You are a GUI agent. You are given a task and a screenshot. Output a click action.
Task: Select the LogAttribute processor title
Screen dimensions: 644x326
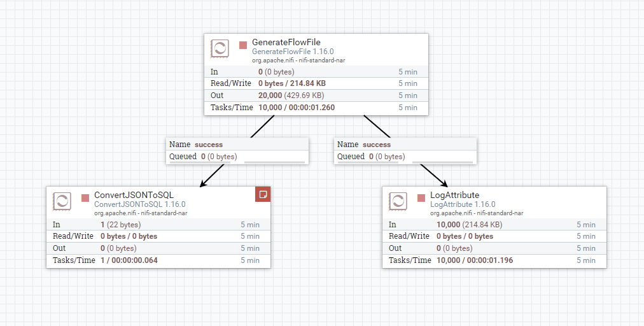pos(454,195)
